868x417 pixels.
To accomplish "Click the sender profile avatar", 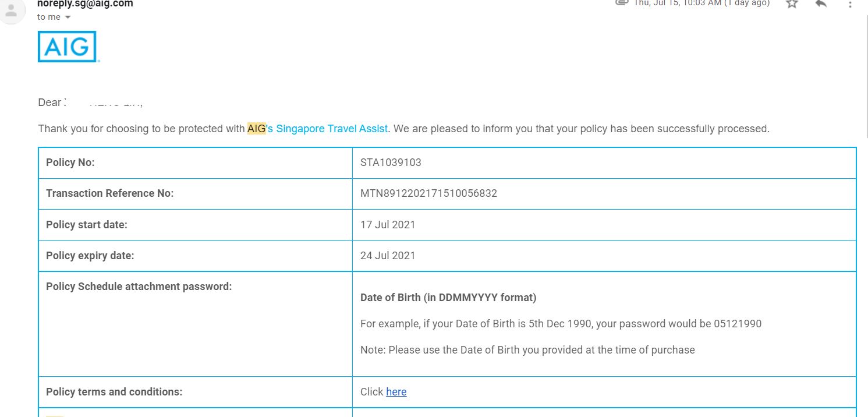I will click(12, 10).
